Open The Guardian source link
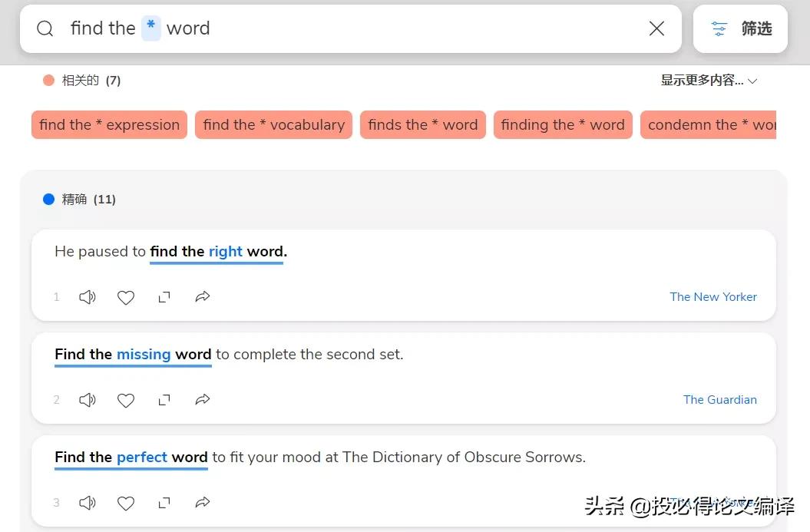The width and height of the screenshot is (810, 532). [720, 400]
